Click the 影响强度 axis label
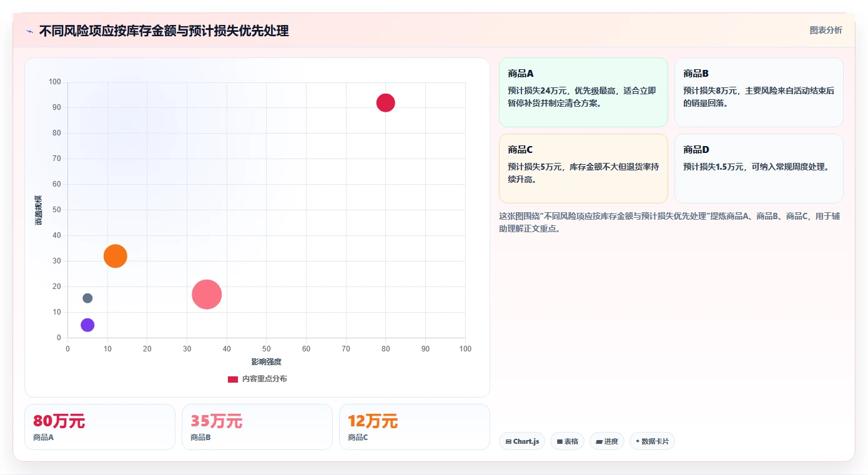The image size is (868, 475). coord(267,362)
